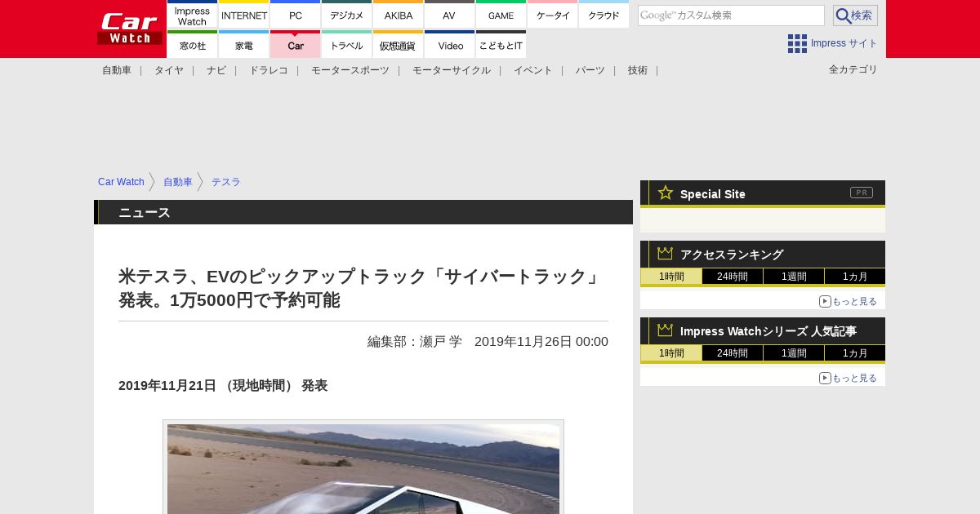Open the INTERNET Watch tab

(244, 15)
